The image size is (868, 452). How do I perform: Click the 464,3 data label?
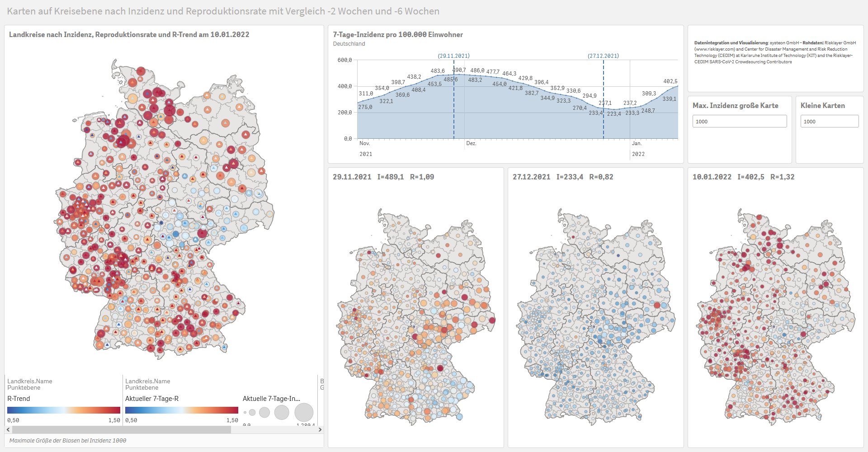(509, 74)
